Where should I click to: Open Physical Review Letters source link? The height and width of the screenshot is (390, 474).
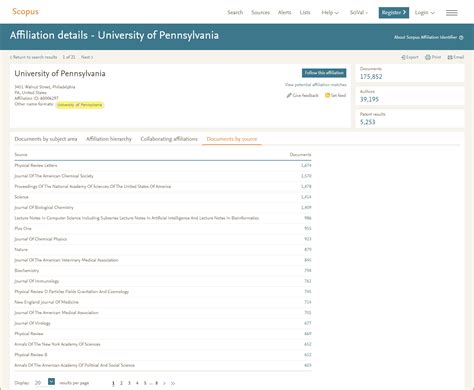tap(36, 165)
